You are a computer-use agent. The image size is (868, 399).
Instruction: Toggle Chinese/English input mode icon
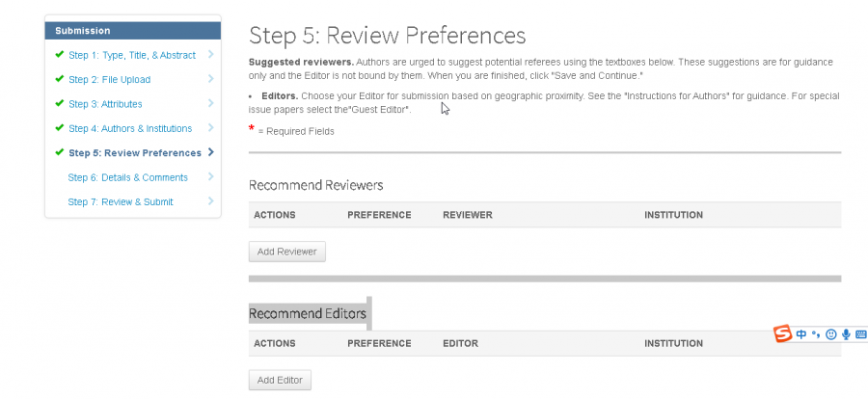[801, 334]
